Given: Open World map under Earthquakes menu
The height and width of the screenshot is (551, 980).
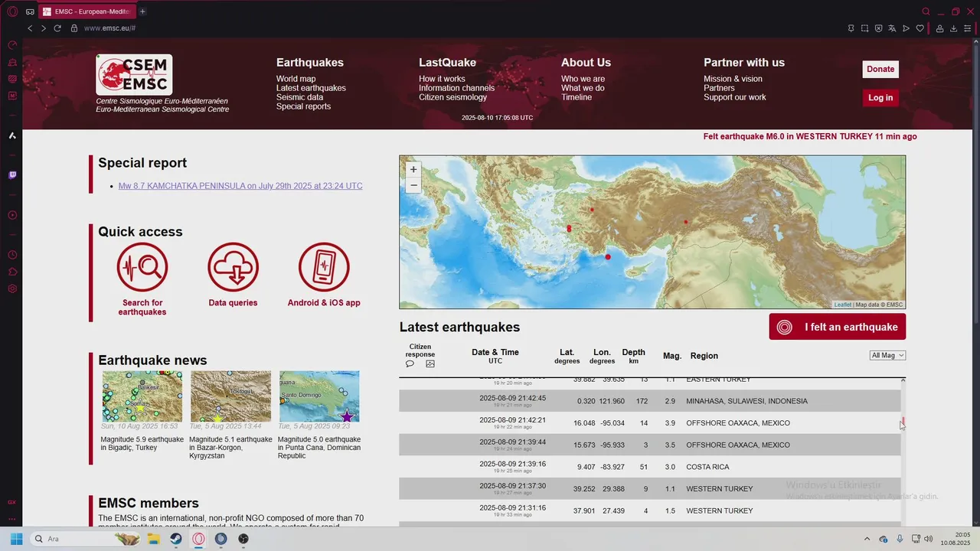Looking at the screenshot, I should click(296, 79).
